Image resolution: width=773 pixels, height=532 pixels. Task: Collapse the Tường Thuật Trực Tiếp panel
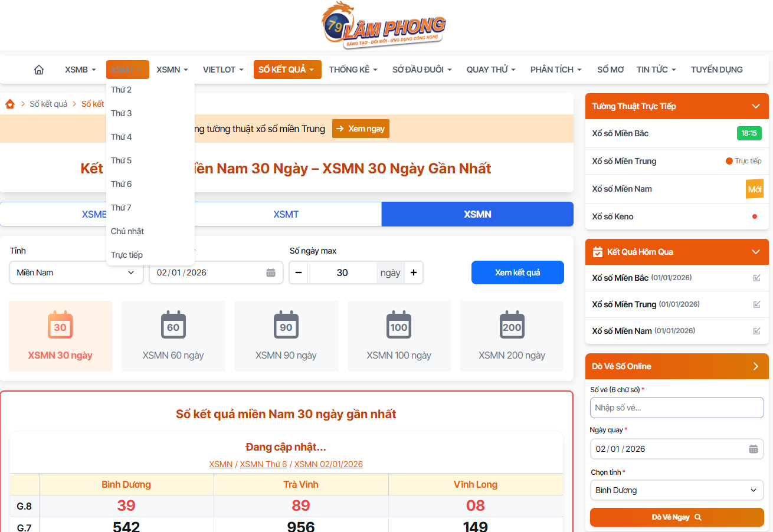coord(756,106)
